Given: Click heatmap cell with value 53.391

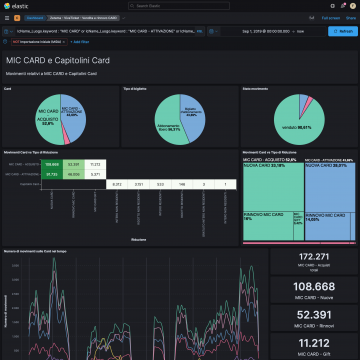Looking at the screenshot, I should [74, 164].
